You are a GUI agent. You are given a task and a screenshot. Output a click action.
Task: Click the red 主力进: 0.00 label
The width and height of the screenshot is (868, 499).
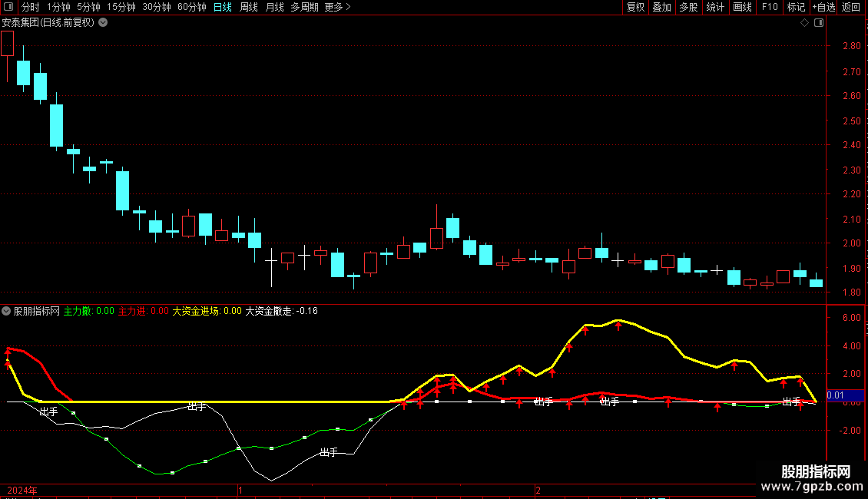point(144,311)
